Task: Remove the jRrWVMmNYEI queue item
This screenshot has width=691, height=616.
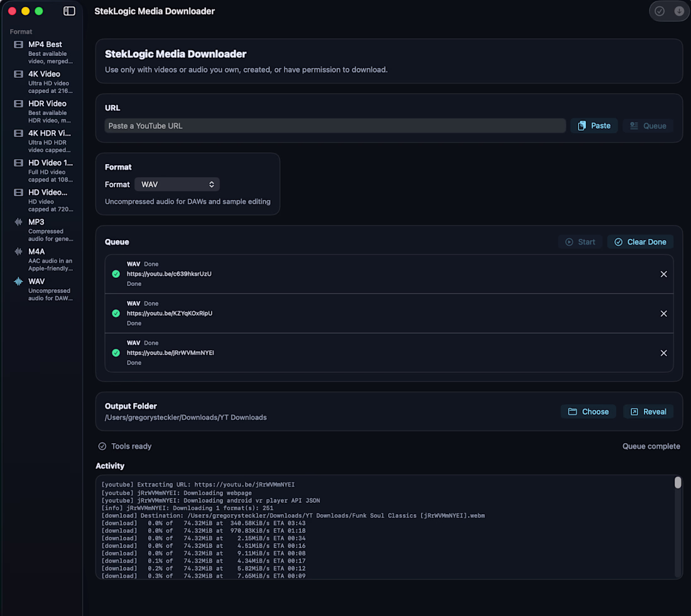Action: coord(664,353)
